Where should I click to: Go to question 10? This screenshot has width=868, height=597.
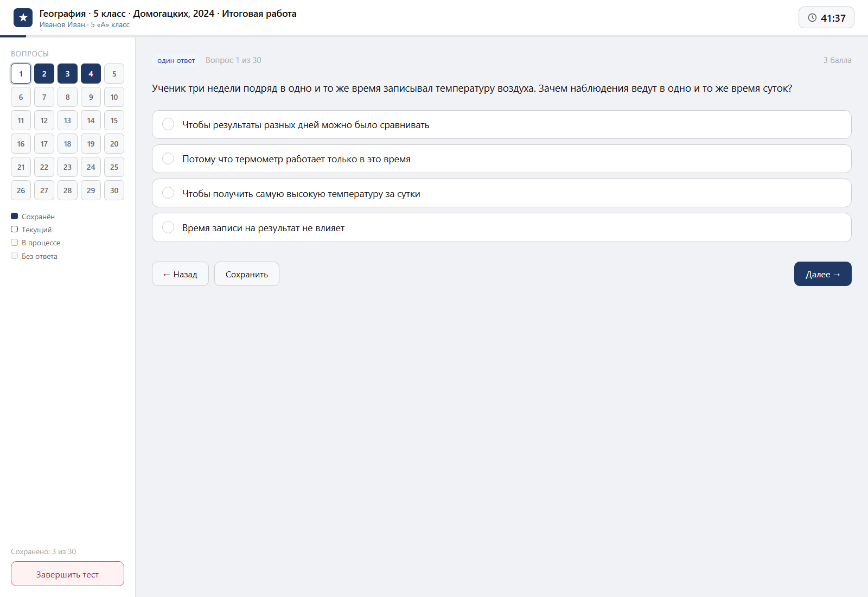pos(114,97)
